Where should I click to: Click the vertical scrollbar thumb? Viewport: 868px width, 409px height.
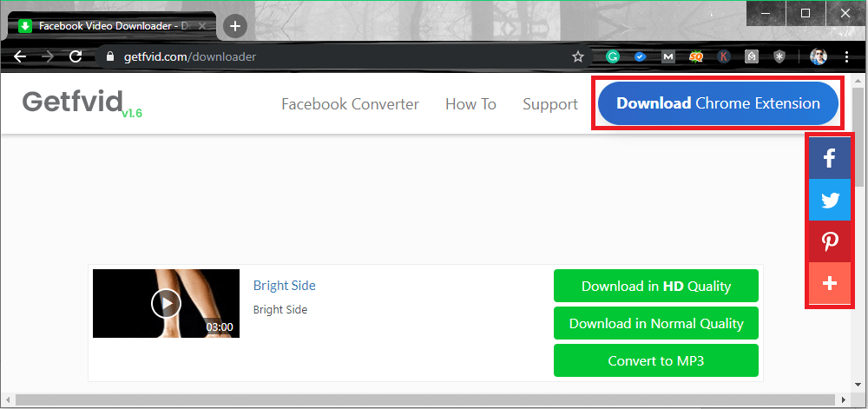pyautogui.click(x=858, y=136)
